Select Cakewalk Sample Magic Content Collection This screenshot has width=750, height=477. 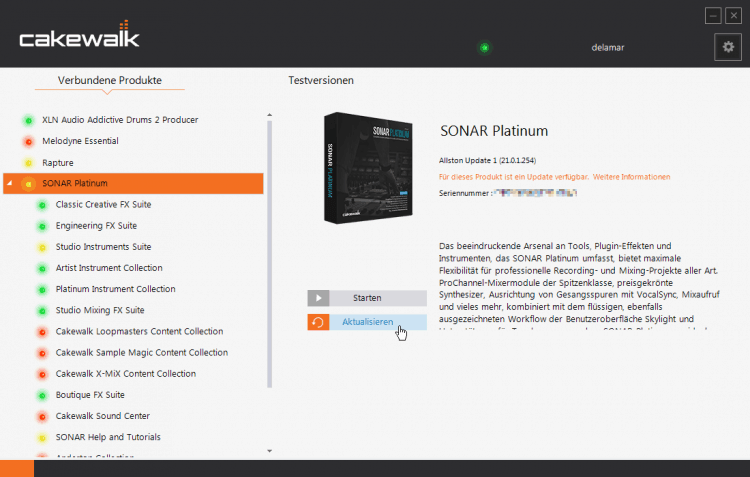tap(142, 353)
